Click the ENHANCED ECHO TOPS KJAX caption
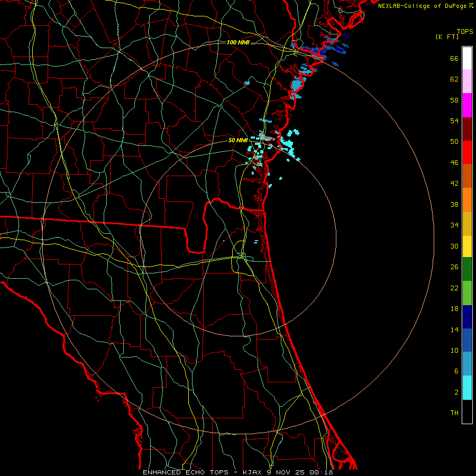 pyautogui.click(x=237, y=472)
